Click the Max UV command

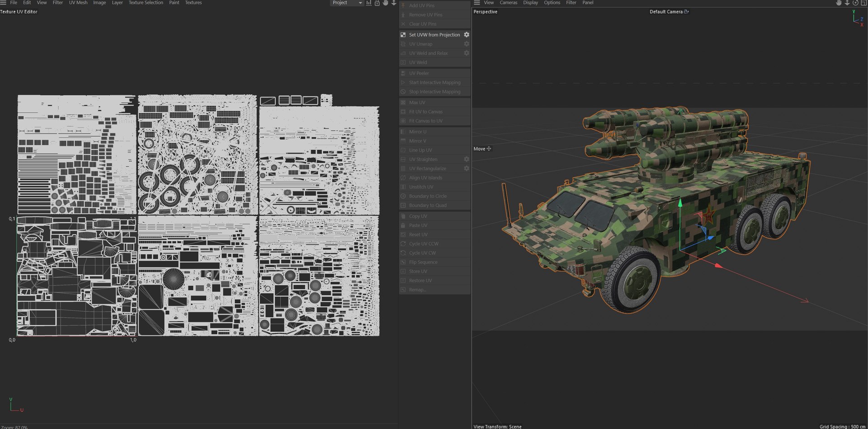pos(417,103)
